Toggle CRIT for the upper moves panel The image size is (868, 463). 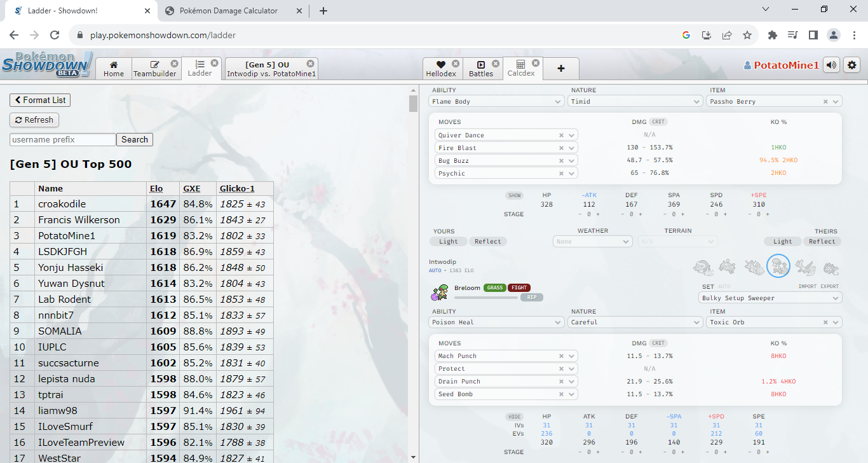[658, 121]
